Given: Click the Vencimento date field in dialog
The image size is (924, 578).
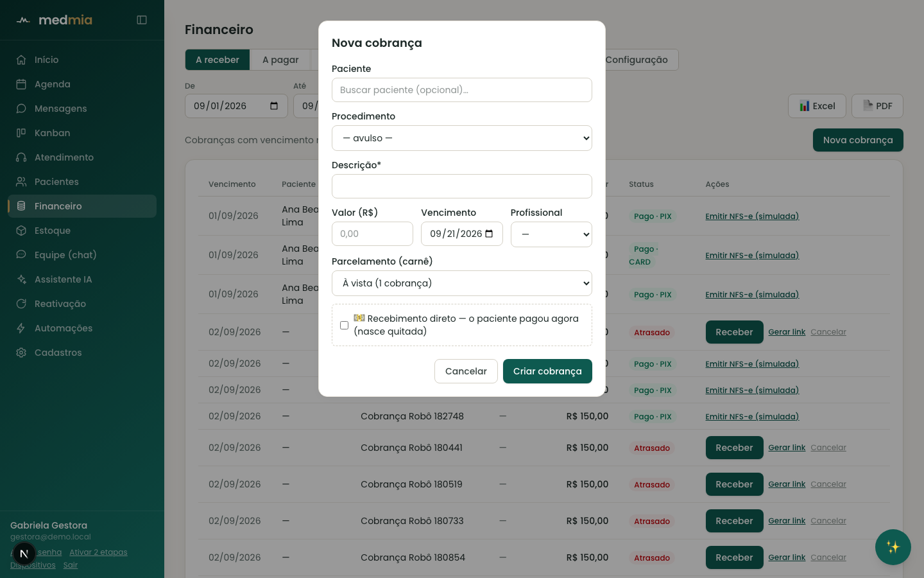Looking at the screenshot, I should [x=462, y=234].
